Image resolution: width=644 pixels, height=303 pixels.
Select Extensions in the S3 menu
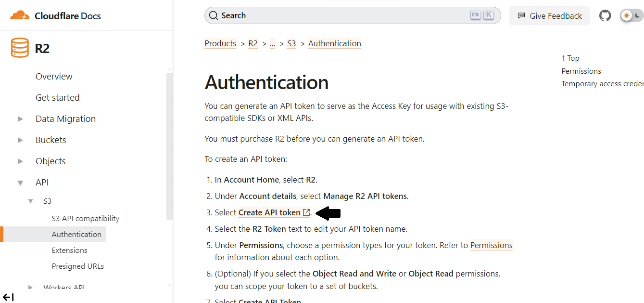(x=69, y=250)
